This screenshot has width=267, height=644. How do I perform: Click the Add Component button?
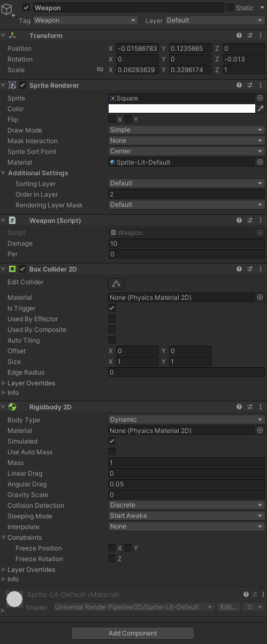[133, 633]
